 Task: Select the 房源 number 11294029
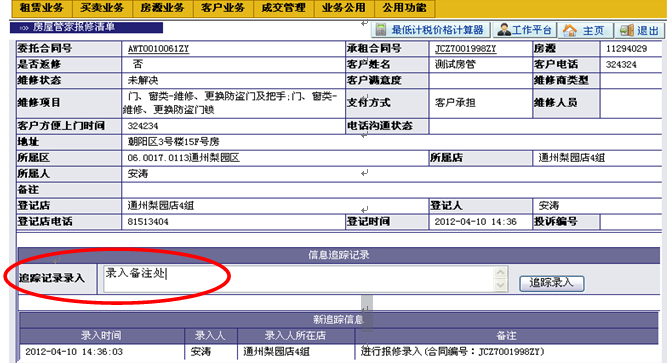(626, 49)
